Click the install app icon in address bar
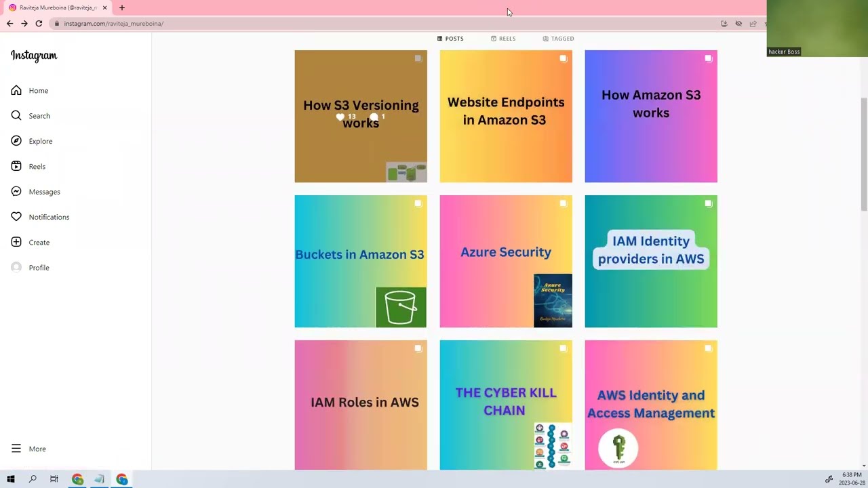This screenshot has height=488, width=868. [724, 24]
